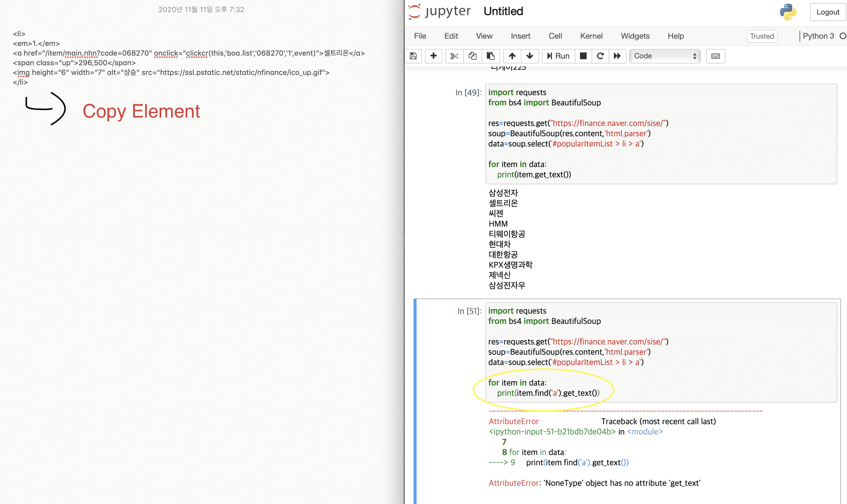Open command palette keyboard icon

pyautogui.click(x=716, y=56)
